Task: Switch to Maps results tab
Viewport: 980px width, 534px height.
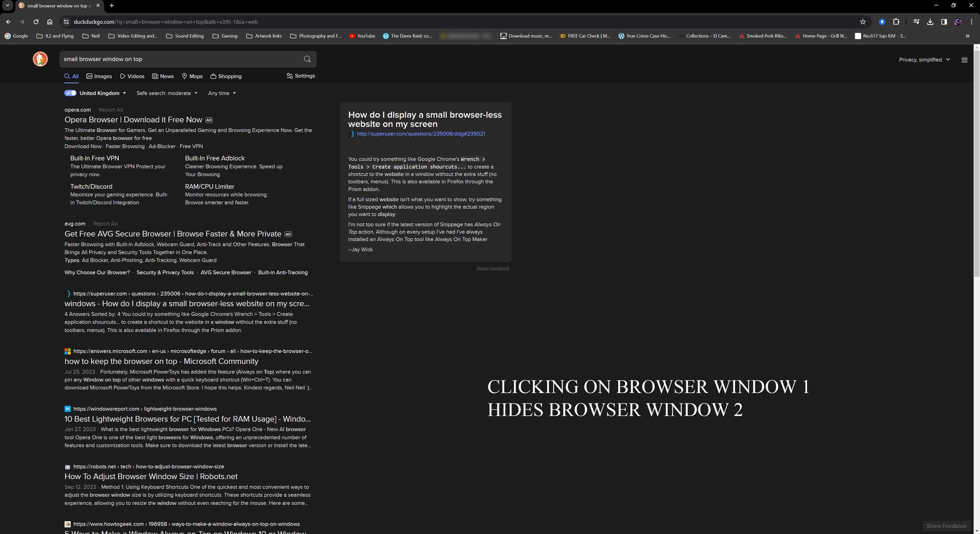Action: point(192,76)
